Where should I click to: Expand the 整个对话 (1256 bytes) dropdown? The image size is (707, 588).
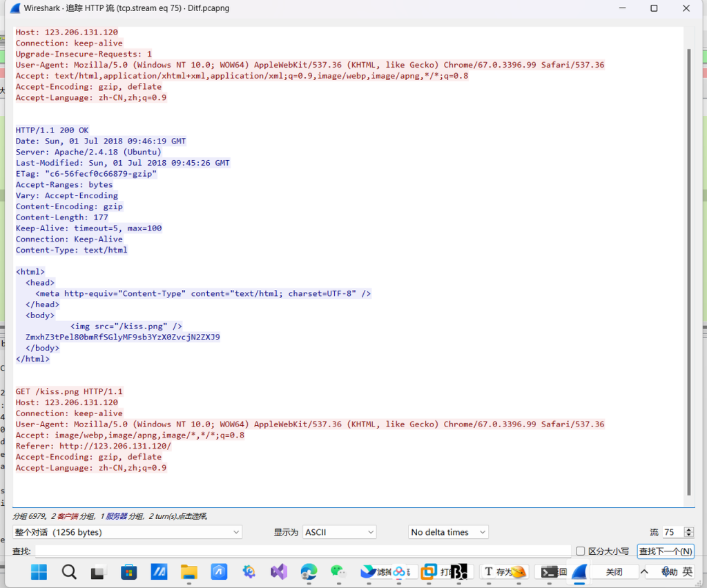click(x=127, y=532)
